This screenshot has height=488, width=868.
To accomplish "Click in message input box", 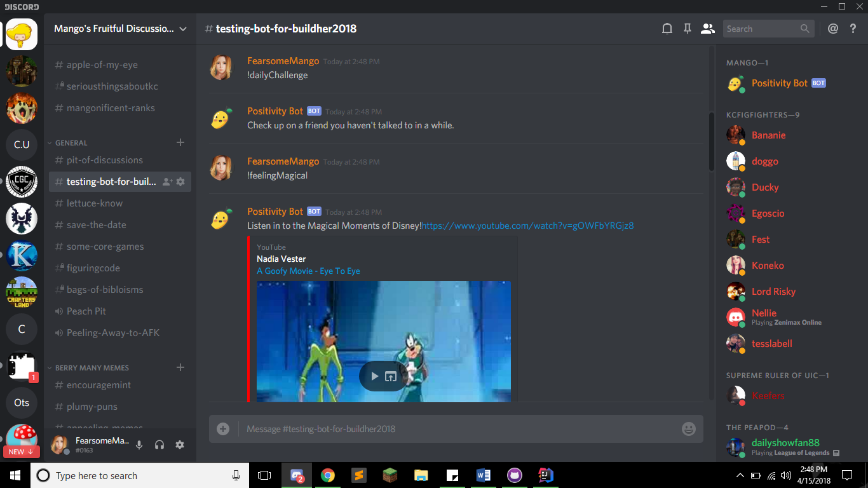I will click(458, 429).
